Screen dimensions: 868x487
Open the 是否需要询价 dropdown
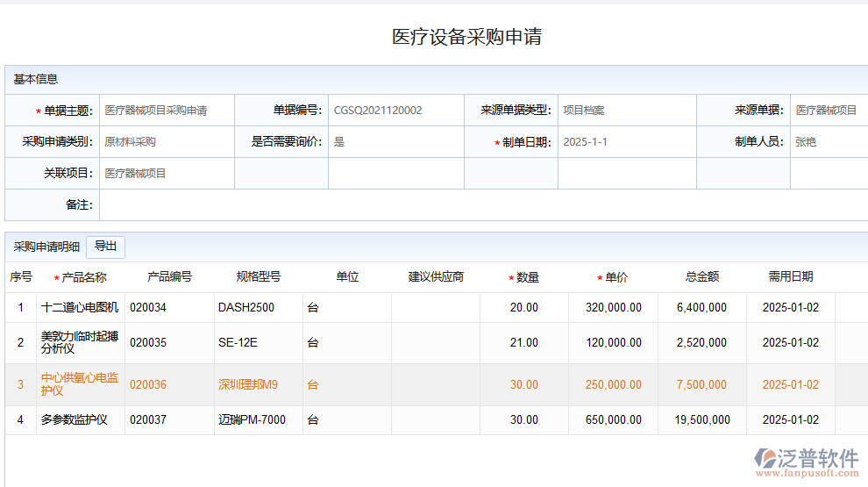point(395,142)
